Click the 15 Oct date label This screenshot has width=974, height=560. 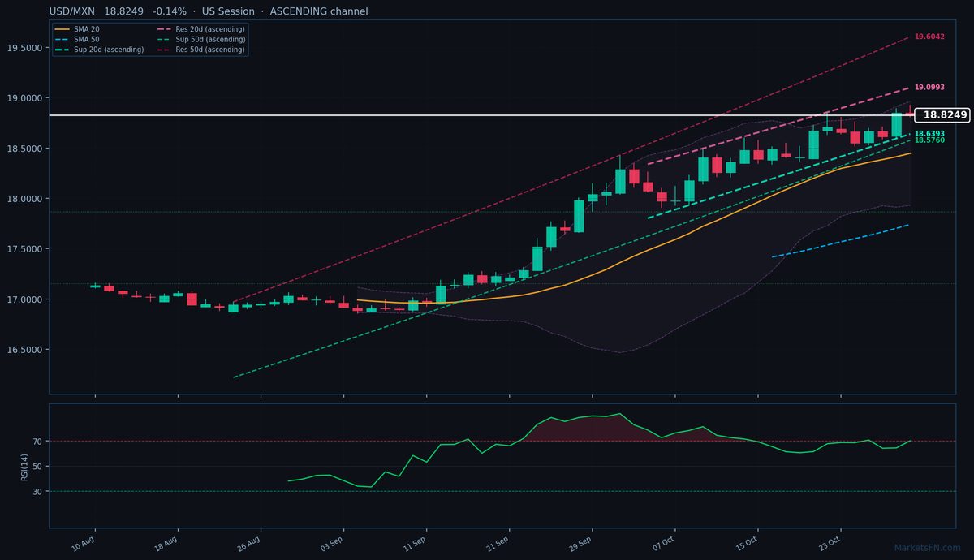(746, 543)
